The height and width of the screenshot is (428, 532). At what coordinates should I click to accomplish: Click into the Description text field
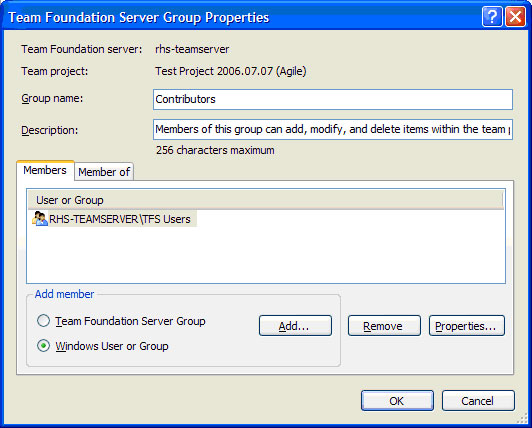pyautogui.click(x=333, y=129)
